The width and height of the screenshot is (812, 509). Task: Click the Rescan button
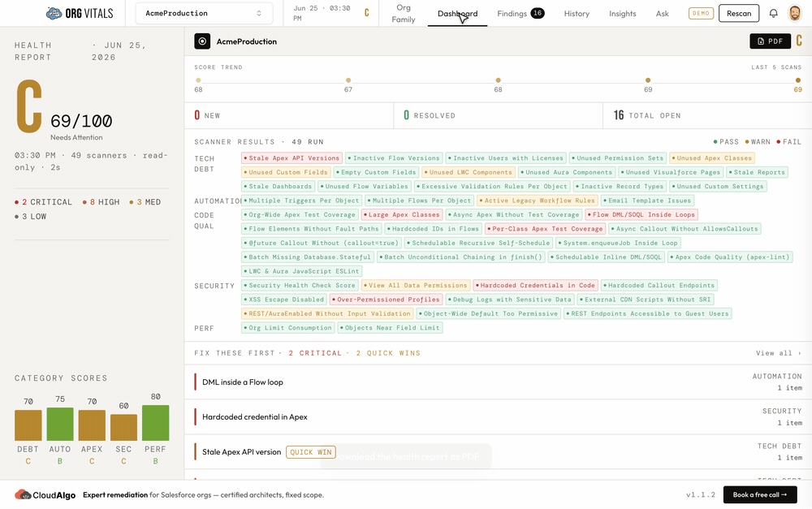click(739, 14)
